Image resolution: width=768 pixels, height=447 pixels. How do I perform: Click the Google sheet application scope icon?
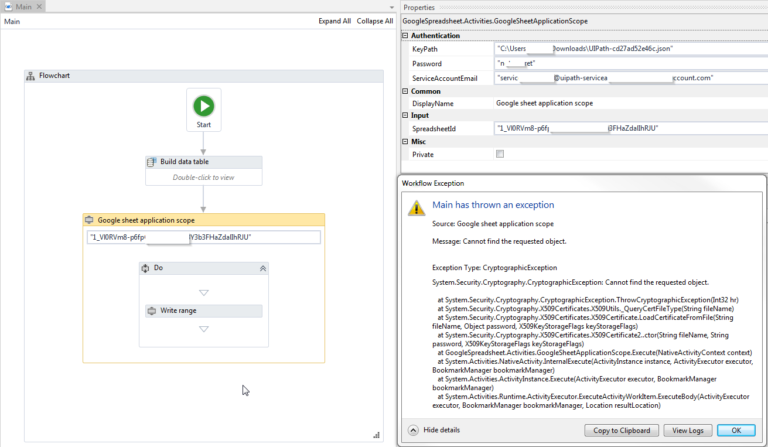click(89, 220)
